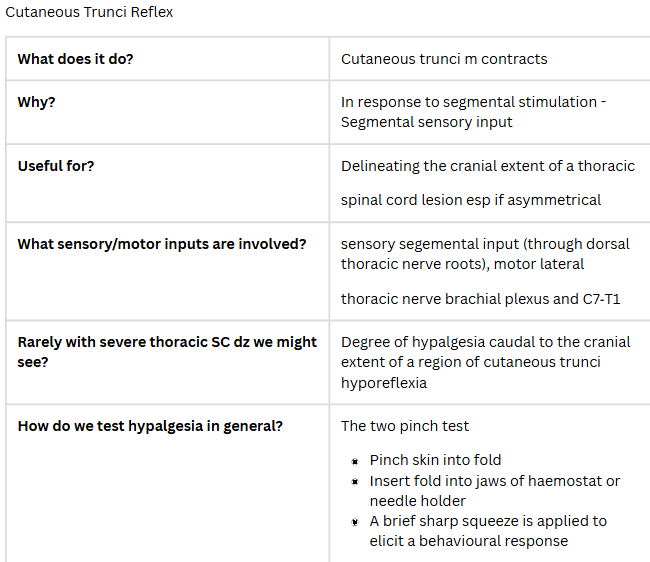
Task: Select "What sensory/motor inputs are involved?" cell
Action: (162, 244)
